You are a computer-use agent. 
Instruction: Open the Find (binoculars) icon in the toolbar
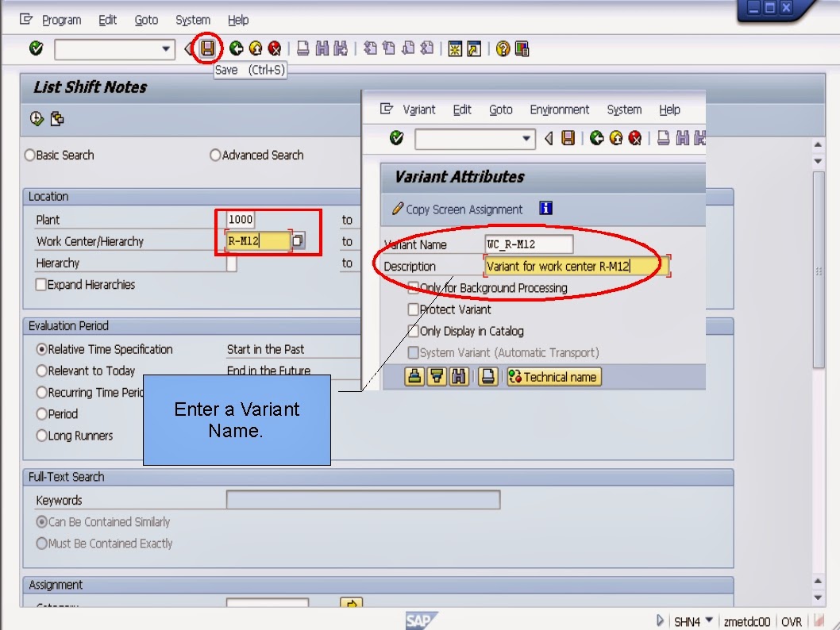click(321, 48)
